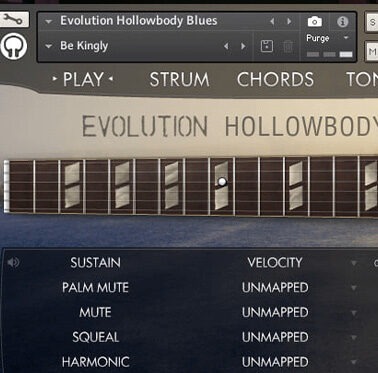Image resolution: width=378 pixels, height=373 pixels.
Task: Expand the Evolution Hollowbody Blues instrument dropdown
Action: click(49, 22)
